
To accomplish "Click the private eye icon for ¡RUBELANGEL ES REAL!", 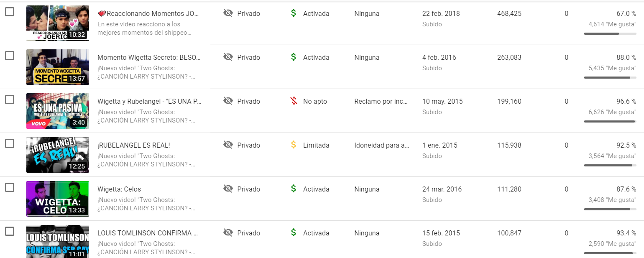I will tap(228, 145).
